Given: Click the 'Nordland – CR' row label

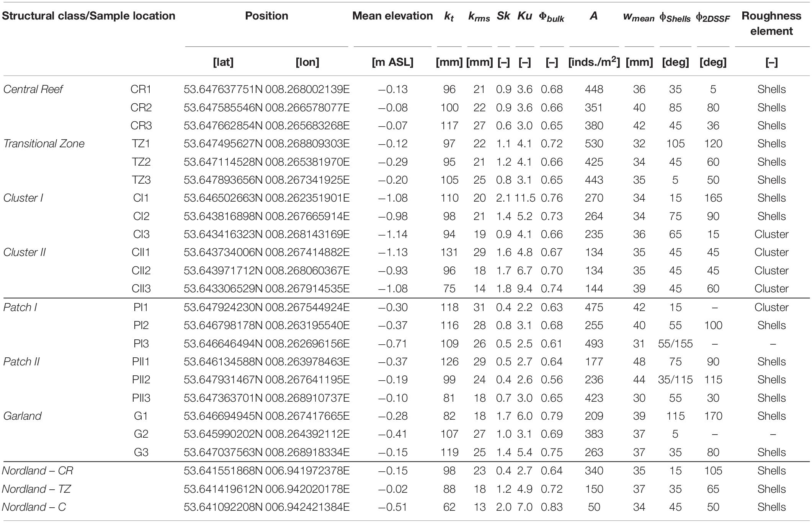Looking at the screenshot, I should [x=38, y=471].
